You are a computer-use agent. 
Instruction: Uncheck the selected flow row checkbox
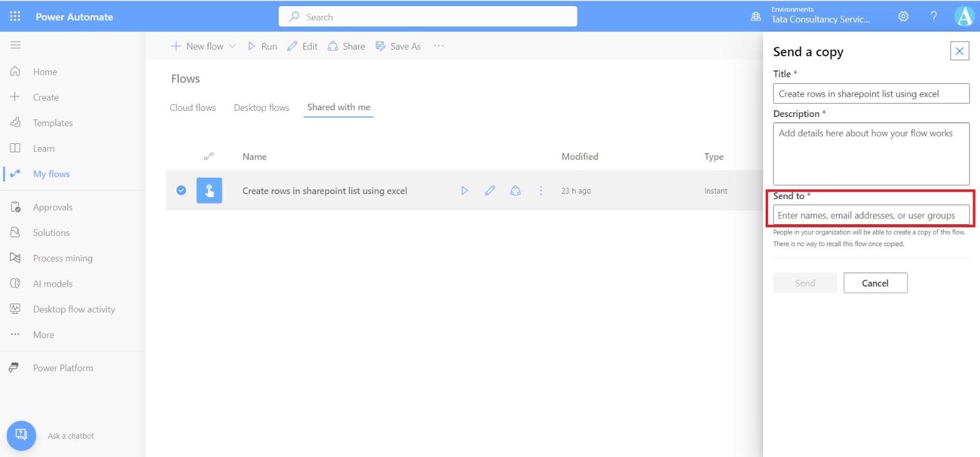(181, 191)
